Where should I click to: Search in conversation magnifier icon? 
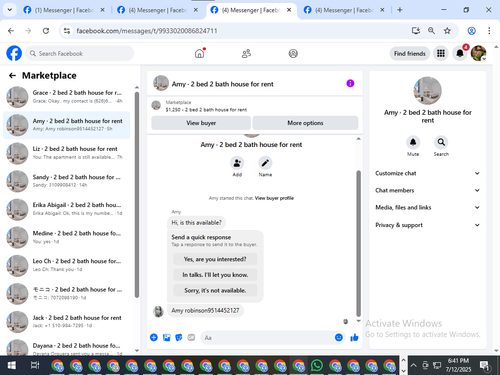441,142
